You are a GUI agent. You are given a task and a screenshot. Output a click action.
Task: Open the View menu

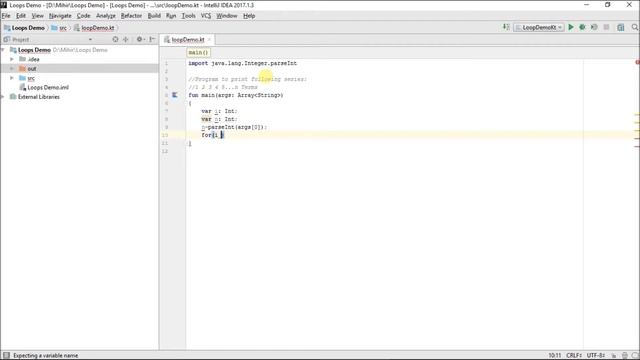[38, 16]
